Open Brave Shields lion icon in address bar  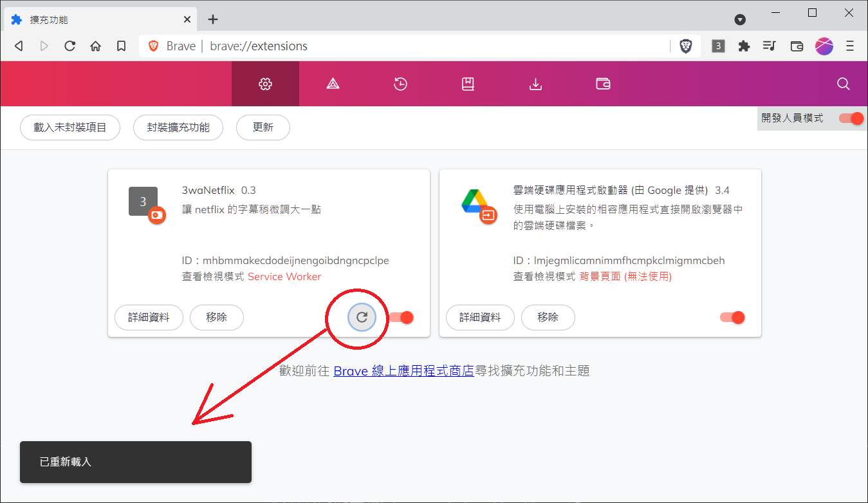pyautogui.click(x=686, y=46)
